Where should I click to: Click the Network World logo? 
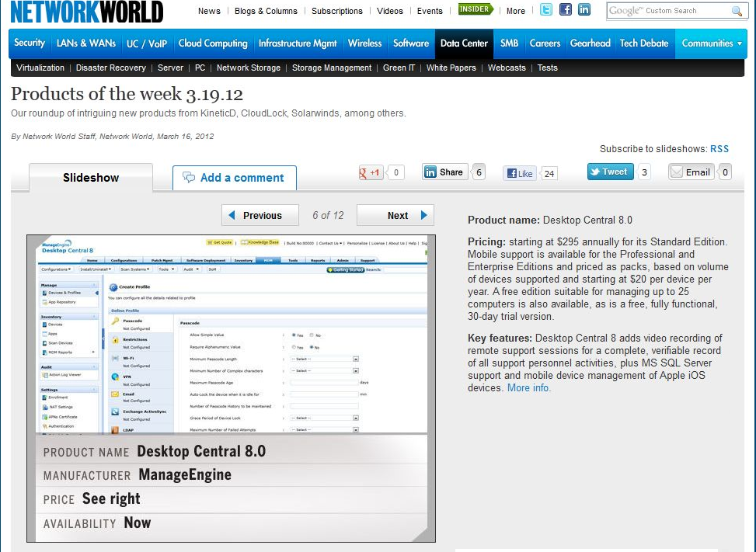(x=87, y=12)
